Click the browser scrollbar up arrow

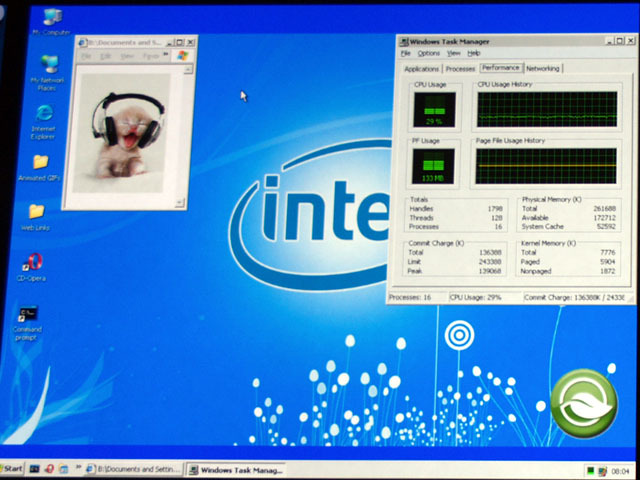pyautogui.click(x=188, y=70)
